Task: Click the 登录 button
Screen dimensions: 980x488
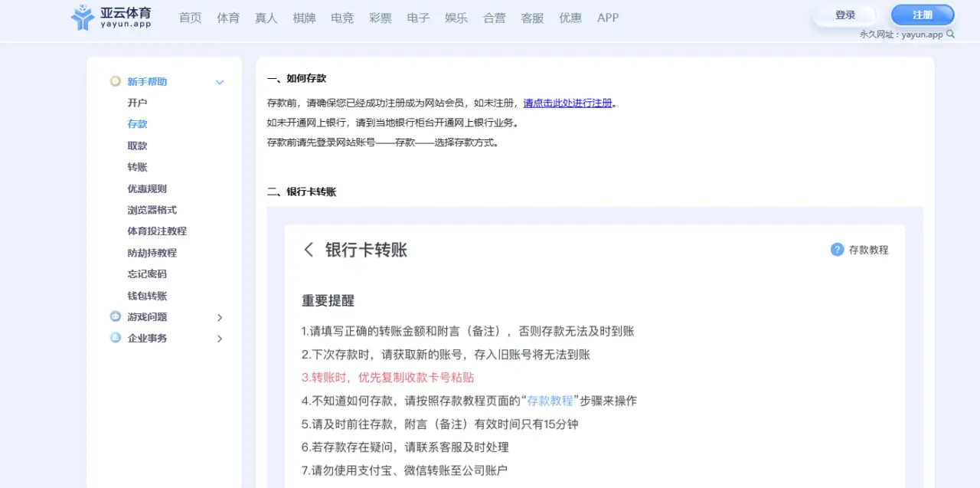Action: [x=845, y=15]
